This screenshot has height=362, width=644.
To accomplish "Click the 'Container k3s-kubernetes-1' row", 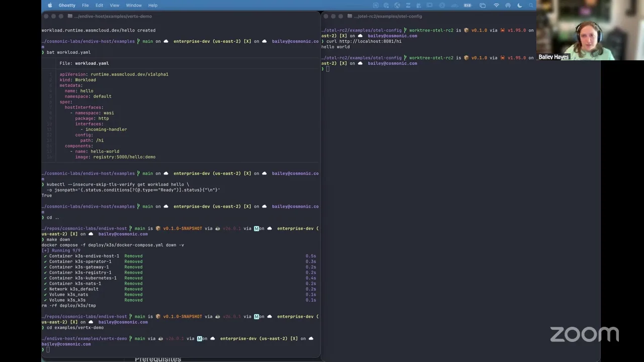I will click(x=180, y=278).
